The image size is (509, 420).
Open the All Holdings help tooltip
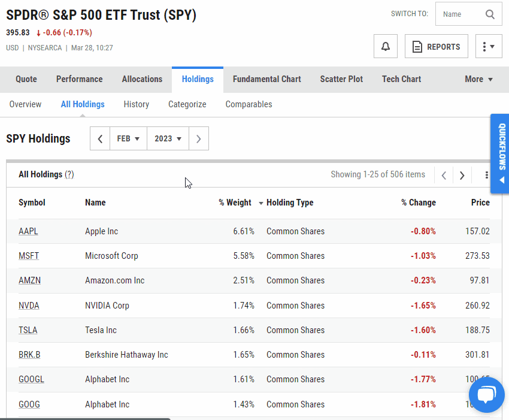point(69,175)
